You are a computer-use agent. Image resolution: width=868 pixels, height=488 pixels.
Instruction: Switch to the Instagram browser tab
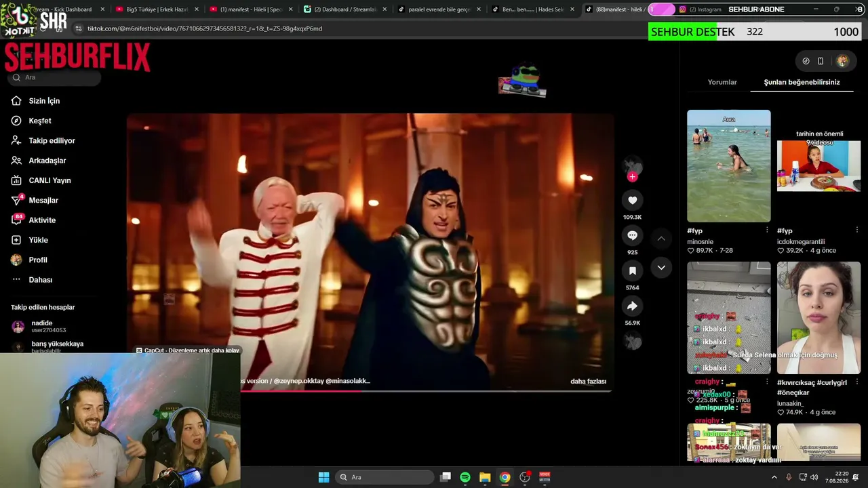705,9
